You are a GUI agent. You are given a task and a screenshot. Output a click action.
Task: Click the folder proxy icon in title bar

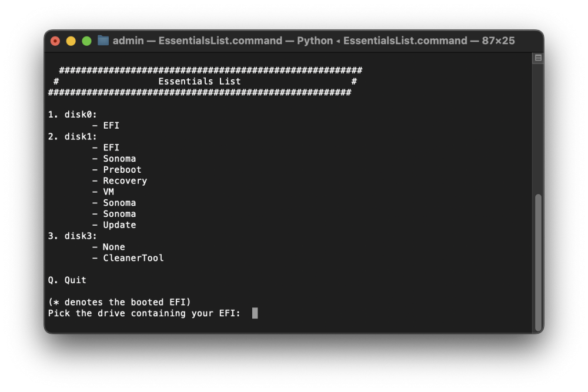(x=103, y=41)
